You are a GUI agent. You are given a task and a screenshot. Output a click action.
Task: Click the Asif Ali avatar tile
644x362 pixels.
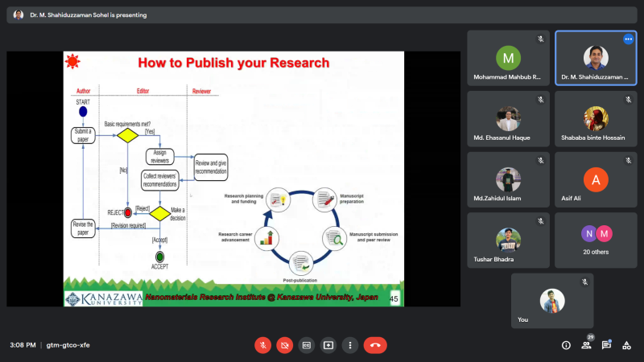(596, 179)
